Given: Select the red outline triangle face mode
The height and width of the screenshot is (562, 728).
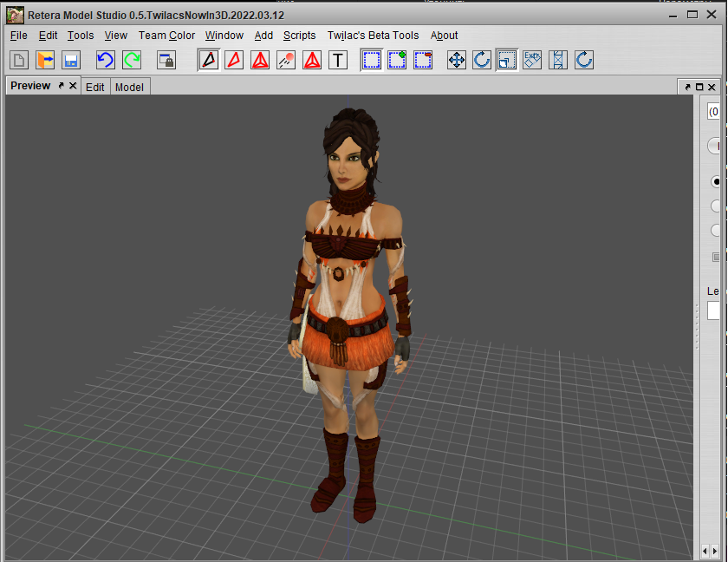Looking at the screenshot, I should pos(234,61).
